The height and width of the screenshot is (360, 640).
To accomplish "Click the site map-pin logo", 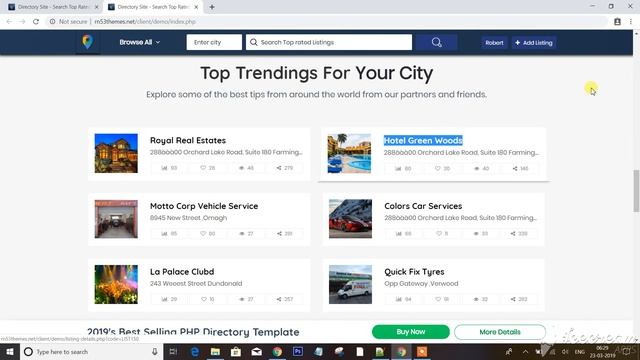I will click(x=87, y=42).
